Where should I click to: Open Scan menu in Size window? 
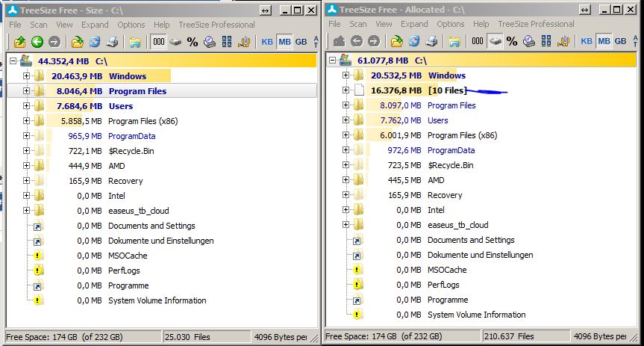[39, 25]
